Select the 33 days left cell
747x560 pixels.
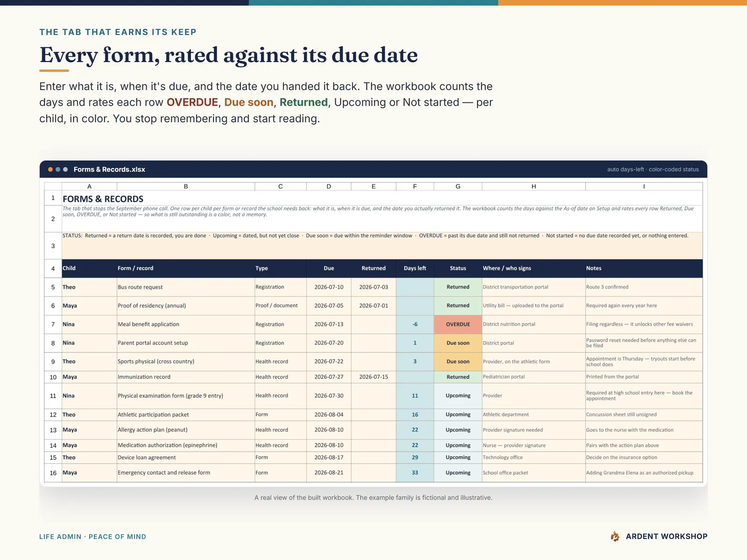click(415, 473)
